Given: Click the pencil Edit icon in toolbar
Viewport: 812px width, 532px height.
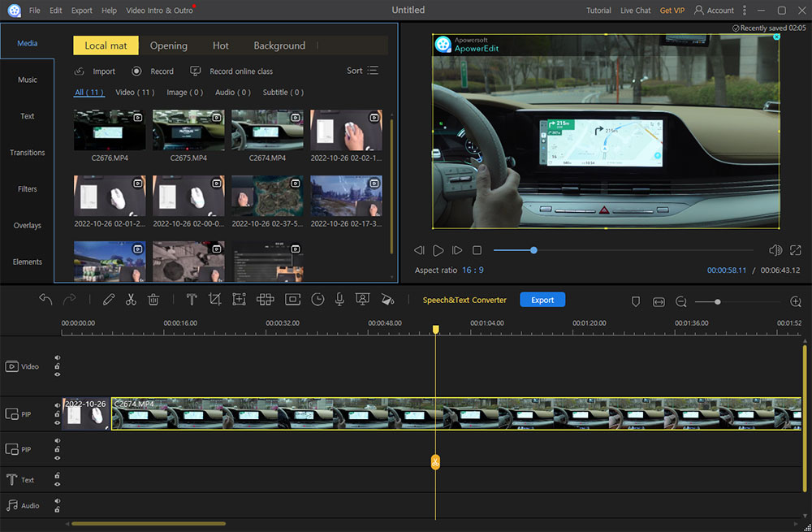Looking at the screenshot, I should (109, 300).
